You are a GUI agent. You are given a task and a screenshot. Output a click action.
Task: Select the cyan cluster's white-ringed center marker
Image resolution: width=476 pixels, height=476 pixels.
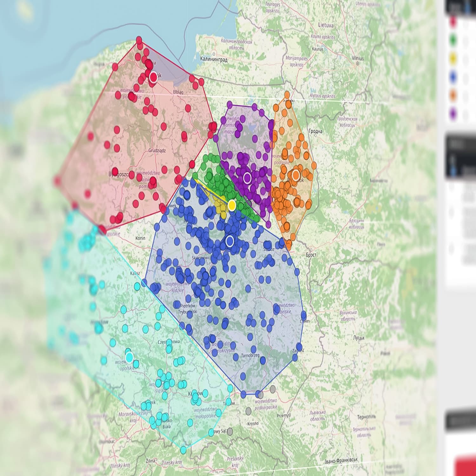[x=129, y=357]
